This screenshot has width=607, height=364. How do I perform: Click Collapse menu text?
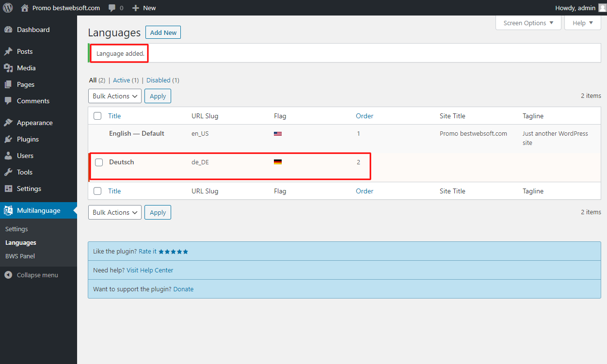pyautogui.click(x=37, y=275)
